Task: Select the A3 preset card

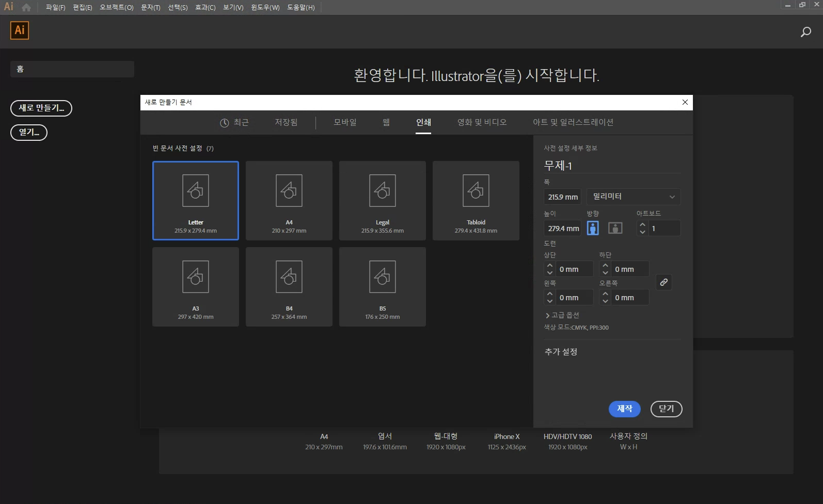Action: coord(196,287)
